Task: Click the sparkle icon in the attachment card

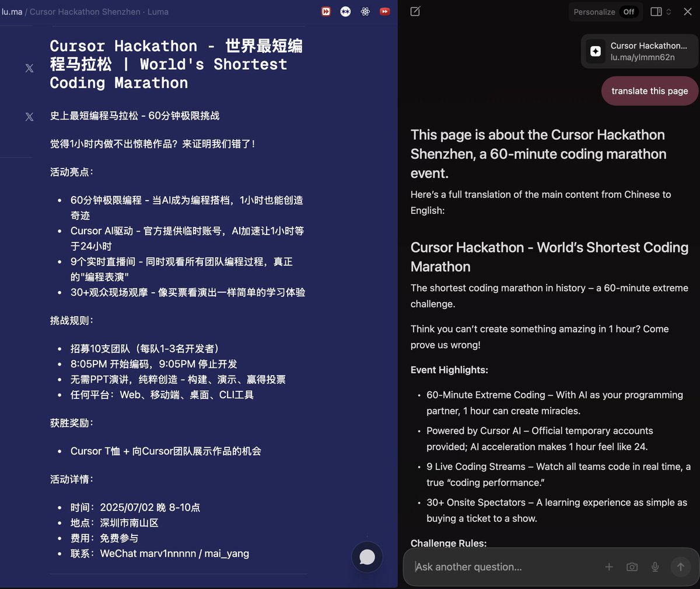Action: point(596,51)
